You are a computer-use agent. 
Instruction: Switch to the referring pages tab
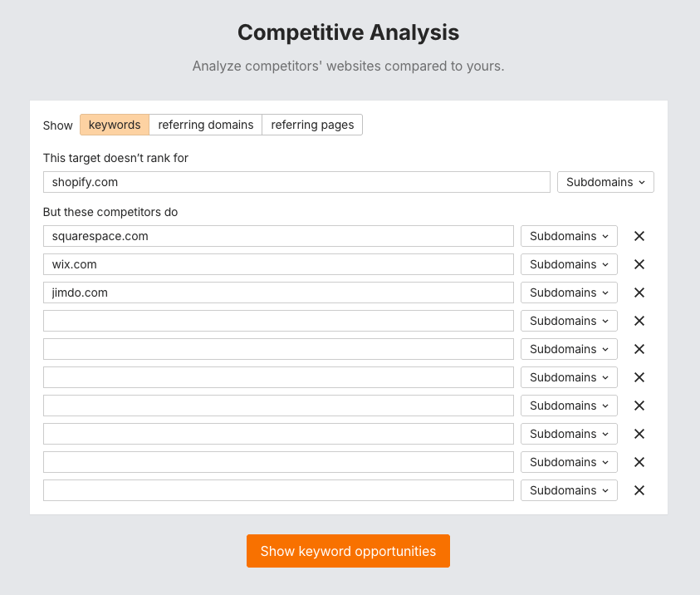click(312, 125)
